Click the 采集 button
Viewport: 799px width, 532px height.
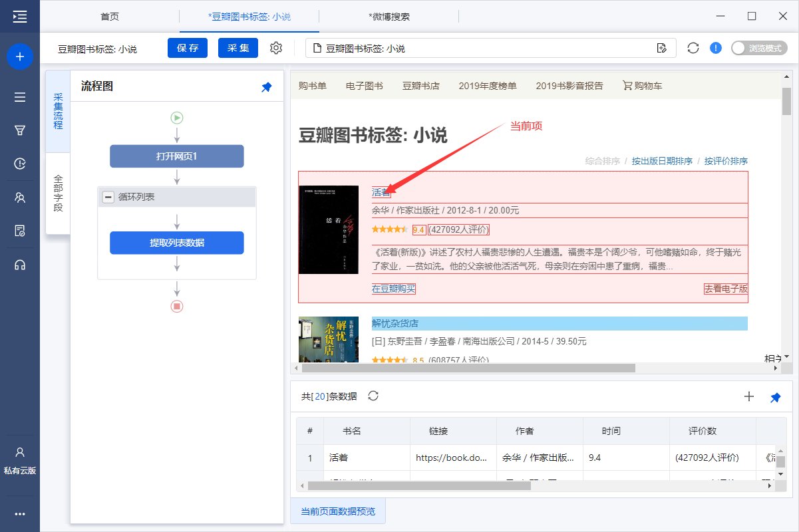click(x=238, y=48)
